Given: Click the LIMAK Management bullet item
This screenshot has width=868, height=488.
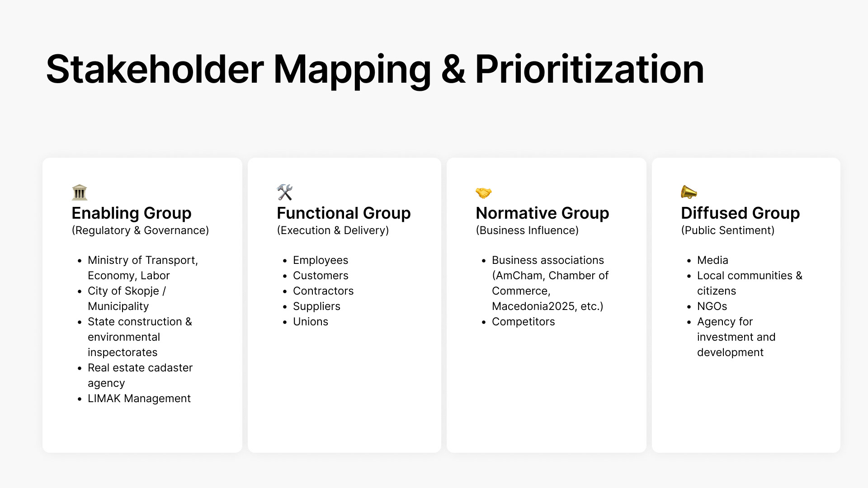Looking at the screenshot, I should point(139,399).
